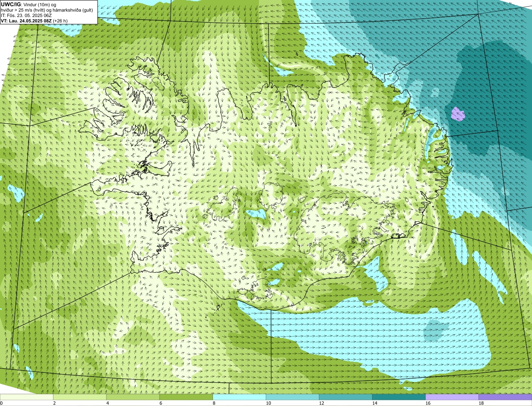The height and width of the screenshot is (406, 532).
Task: Click the '8' legend scale label
Action: point(214,403)
